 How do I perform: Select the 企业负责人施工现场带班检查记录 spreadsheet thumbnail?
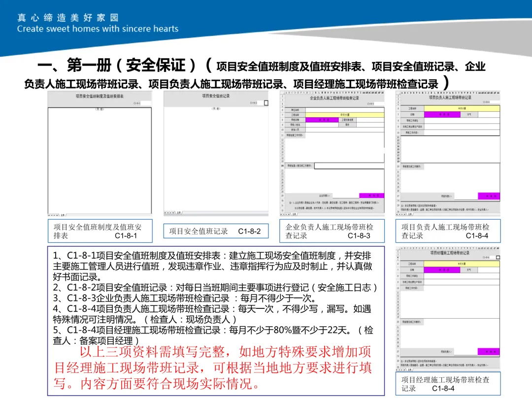[x=332, y=153]
